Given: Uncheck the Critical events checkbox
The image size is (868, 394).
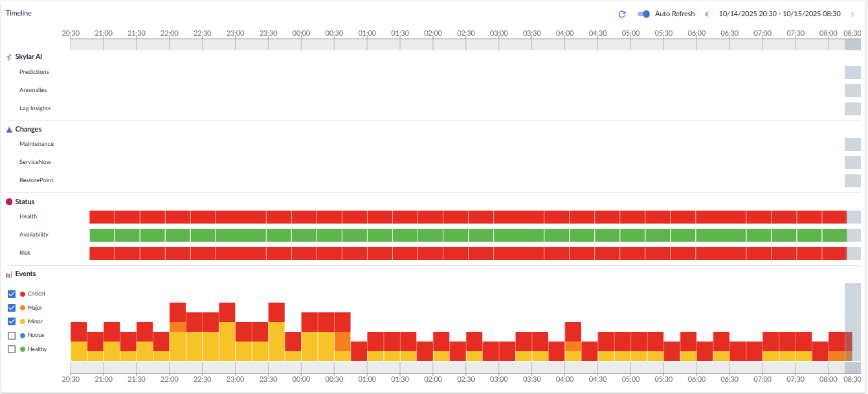Looking at the screenshot, I should click(x=12, y=294).
